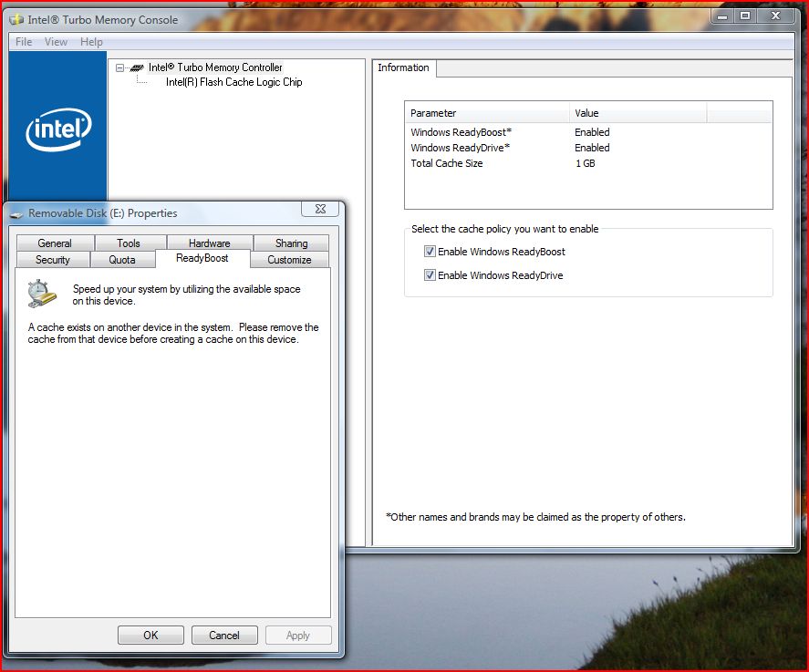Click the 'A cache exists on another device' message
Viewport: 809px width, 672px height.
pos(173,333)
